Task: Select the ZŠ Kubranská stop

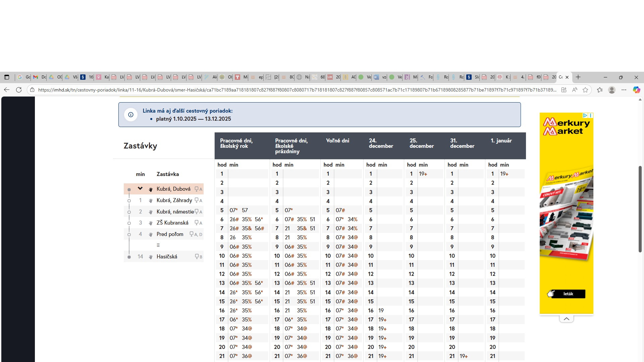Action: [172, 223]
